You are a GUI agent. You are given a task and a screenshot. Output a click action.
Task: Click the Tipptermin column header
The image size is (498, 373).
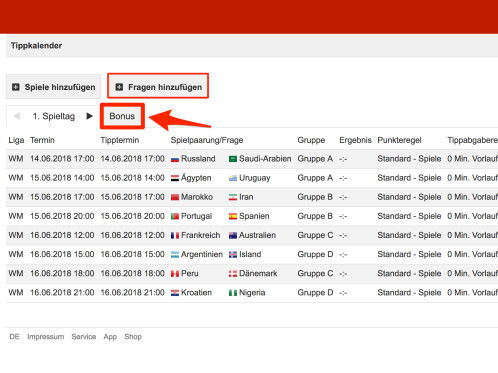(120, 140)
